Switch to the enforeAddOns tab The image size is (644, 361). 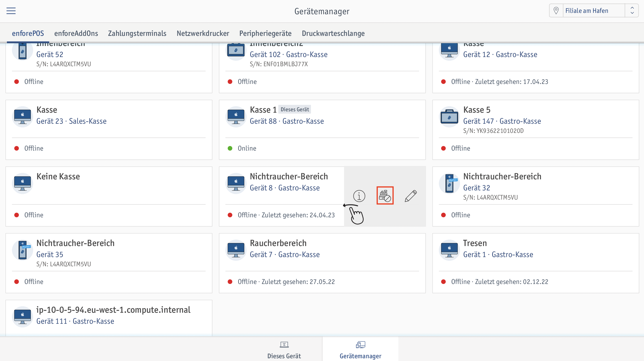pos(76,33)
